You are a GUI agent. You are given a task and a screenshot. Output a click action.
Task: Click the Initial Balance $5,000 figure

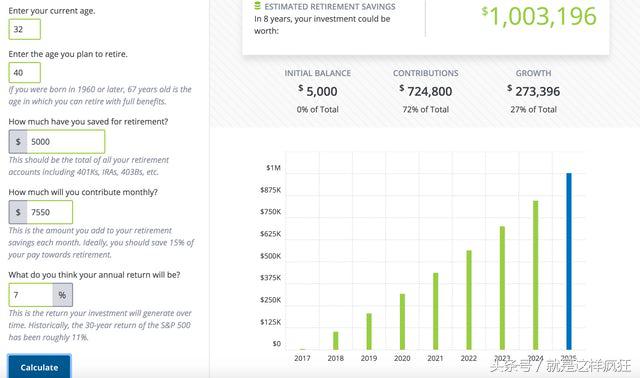pos(318,91)
